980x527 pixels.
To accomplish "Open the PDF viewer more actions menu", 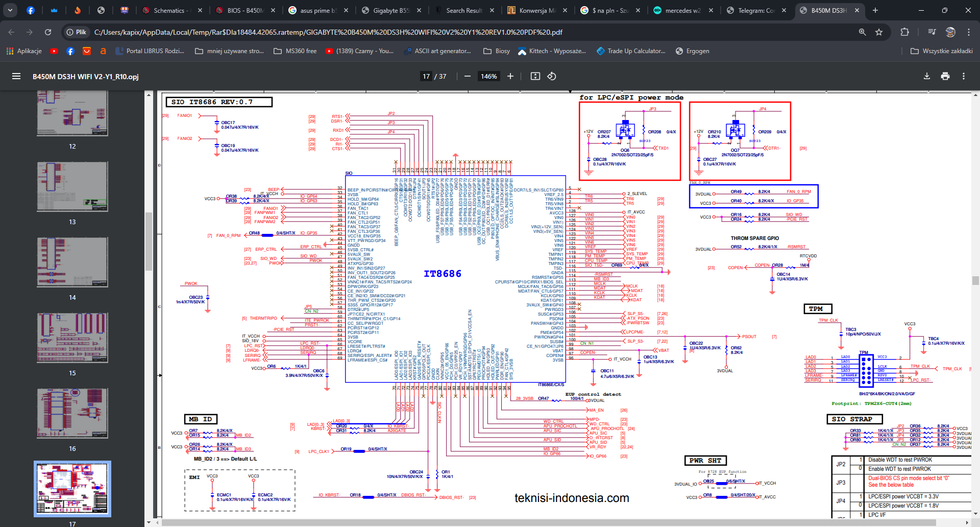I will pos(963,76).
